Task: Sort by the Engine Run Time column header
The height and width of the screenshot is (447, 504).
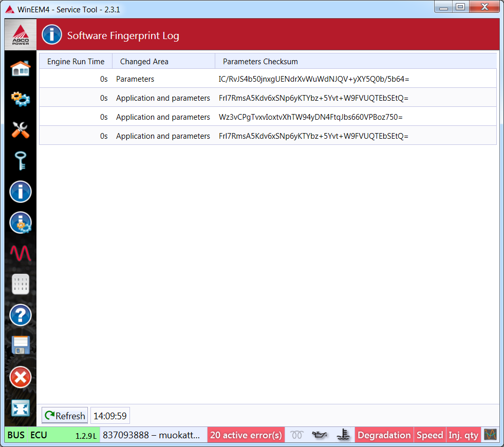Action: 76,62
